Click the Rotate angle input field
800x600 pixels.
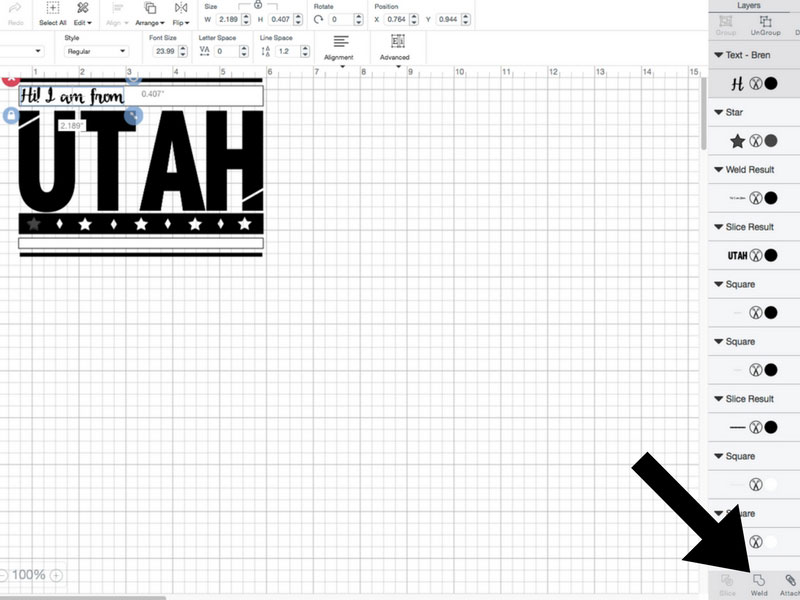click(341, 19)
